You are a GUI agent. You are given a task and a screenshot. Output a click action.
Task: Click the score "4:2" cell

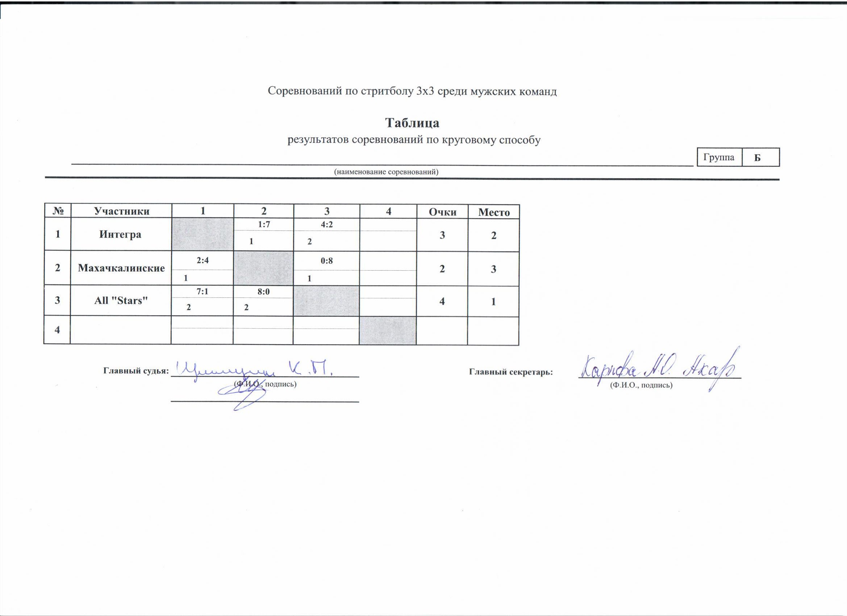click(x=326, y=224)
